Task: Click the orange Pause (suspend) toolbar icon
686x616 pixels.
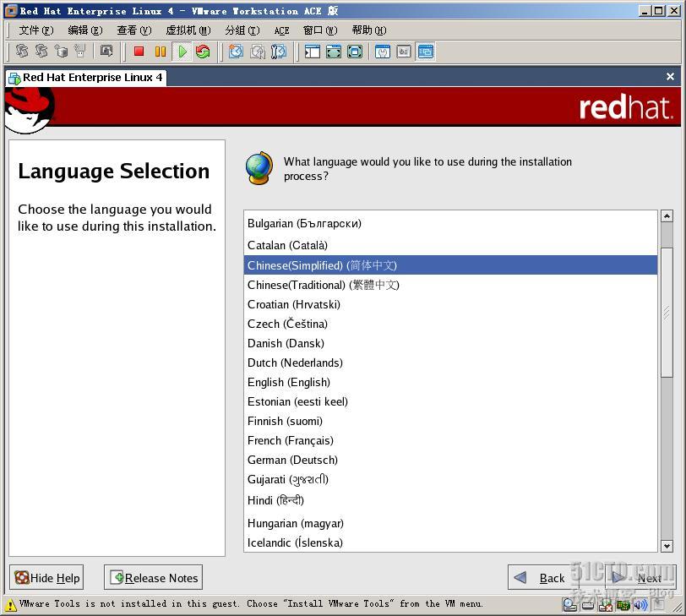Action: (161, 52)
